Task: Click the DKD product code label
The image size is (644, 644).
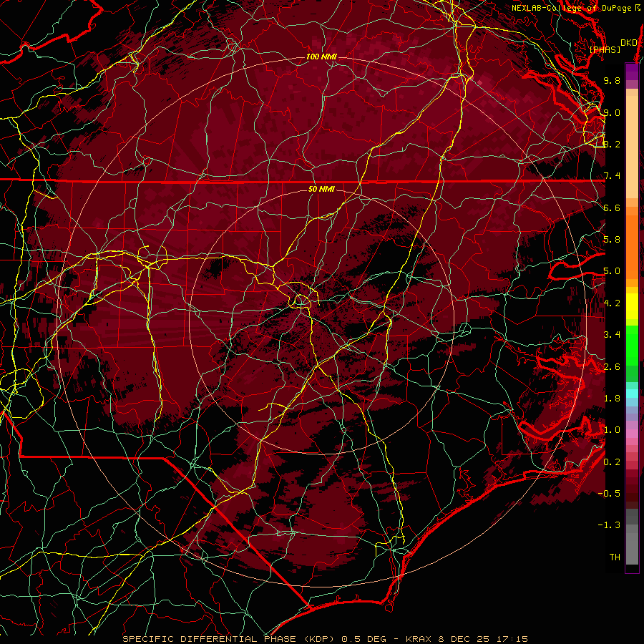Action: pyautogui.click(x=628, y=43)
